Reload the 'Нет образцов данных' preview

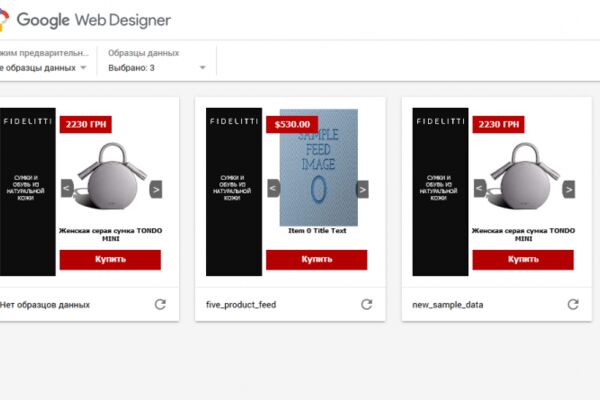pyautogui.click(x=160, y=304)
